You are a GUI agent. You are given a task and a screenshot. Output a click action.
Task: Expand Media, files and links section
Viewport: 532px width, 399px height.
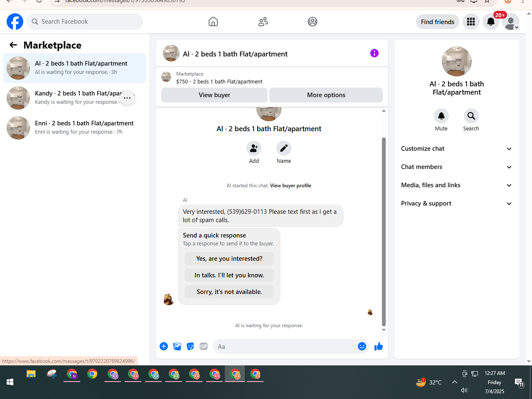click(x=456, y=185)
